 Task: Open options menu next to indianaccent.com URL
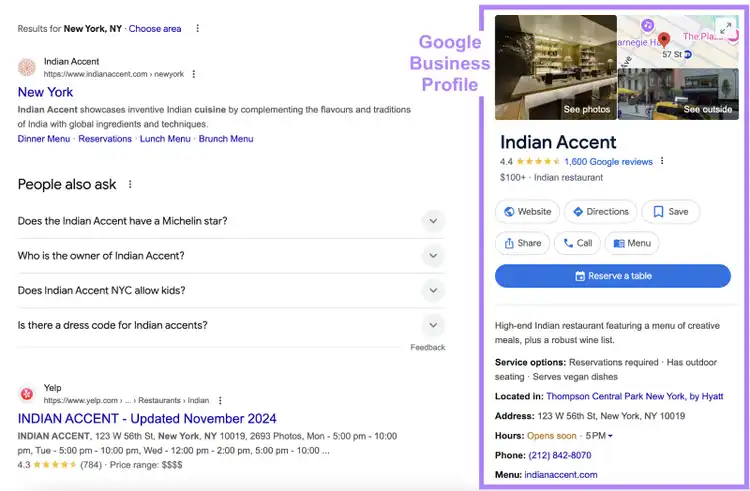pyautogui.click(x=194, y=74)
